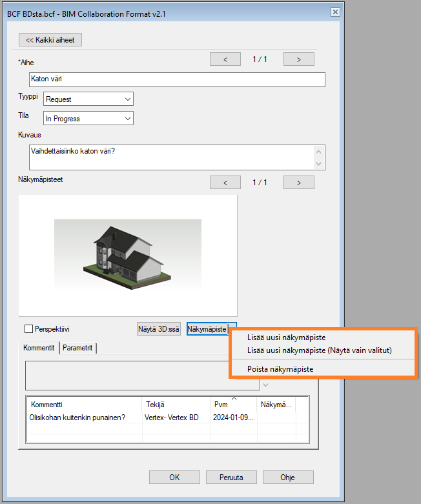The width and height of the screenshot is (421, 504).
Task: Switch to the Kommentit tab
Action: pos(39,348)
